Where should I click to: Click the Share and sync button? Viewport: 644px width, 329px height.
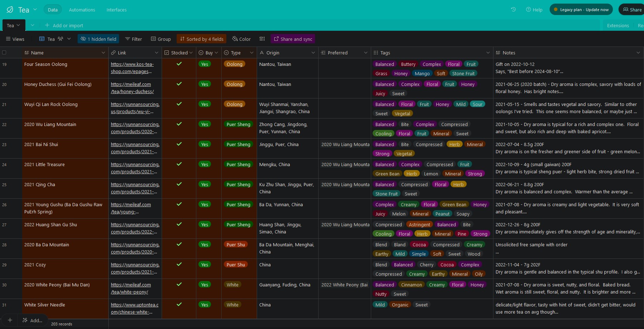pos(293,39)
